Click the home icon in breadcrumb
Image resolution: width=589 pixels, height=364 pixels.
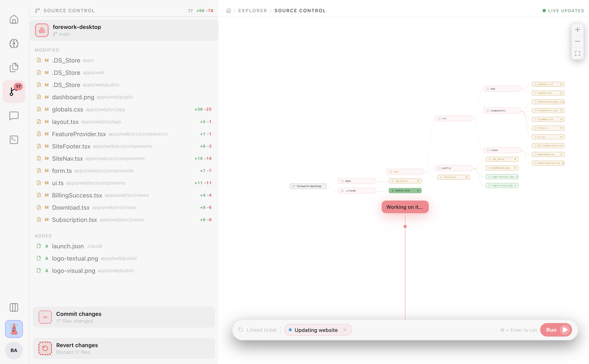point(229,11)
